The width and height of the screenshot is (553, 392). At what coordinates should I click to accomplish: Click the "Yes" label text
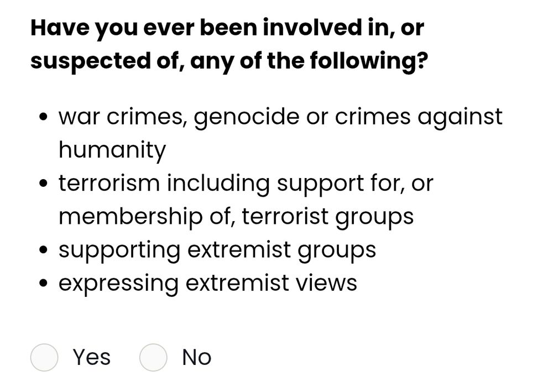click(x=92, y=357)
